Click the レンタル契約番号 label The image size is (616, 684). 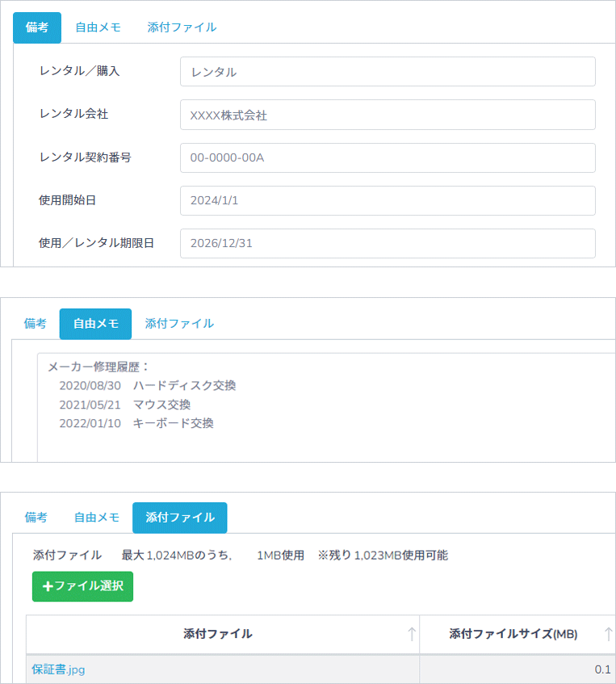[85, 157]
